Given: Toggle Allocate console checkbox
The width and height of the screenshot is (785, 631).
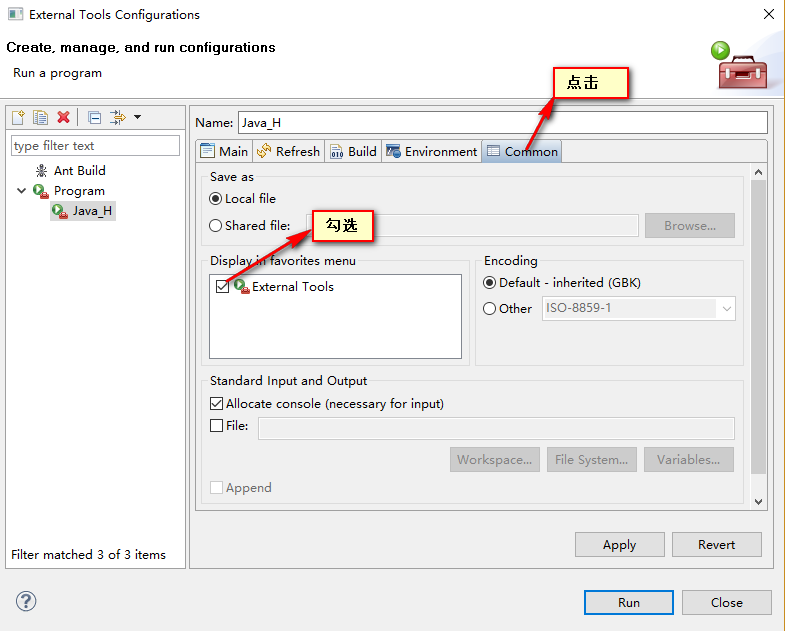Looking at the screenshot, I should tap(216, 404).
